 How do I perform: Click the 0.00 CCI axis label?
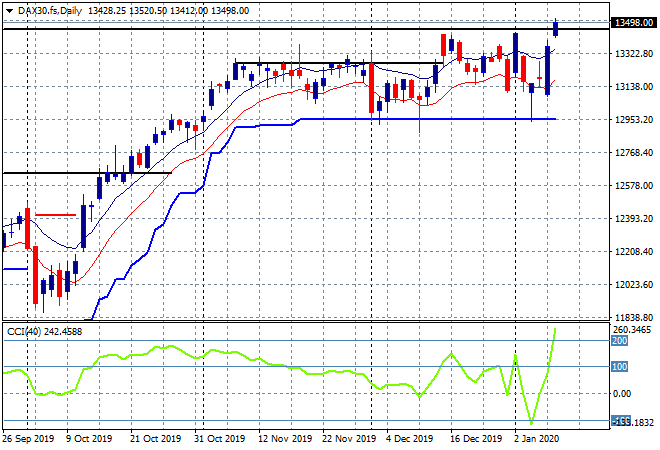click(x=622, y=394)
